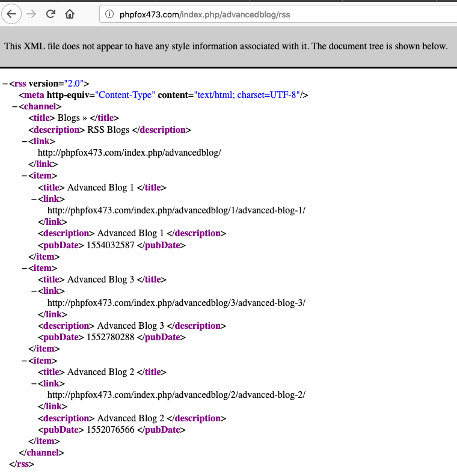Image resolution: width=457 pixels, height=476 pixels.
Task: Show site information for phpfox473.com
Action: tap(109, 14)
